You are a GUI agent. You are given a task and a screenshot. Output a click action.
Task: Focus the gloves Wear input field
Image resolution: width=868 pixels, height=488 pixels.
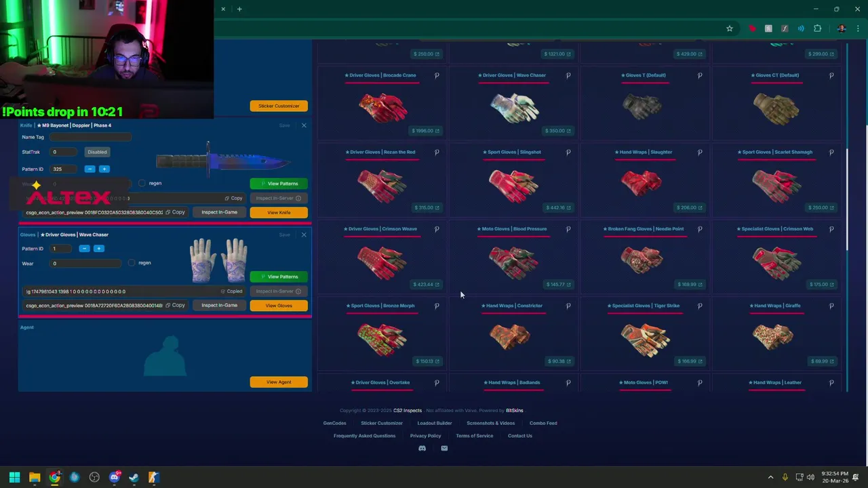tap(85, 263)
